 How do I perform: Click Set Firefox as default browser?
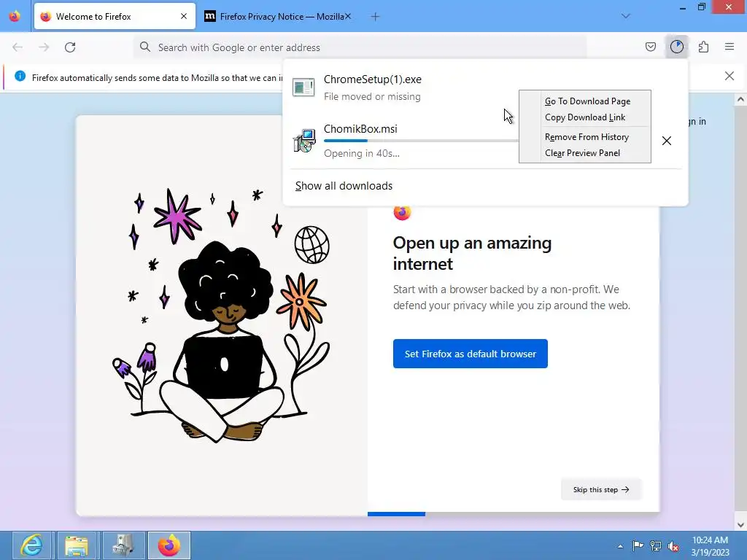pyautogui.click(x=471, y=354)
